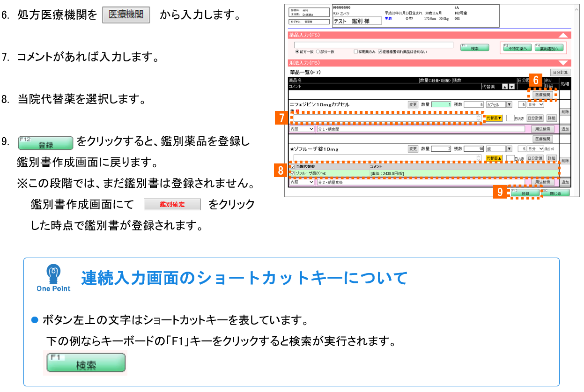Click the 医療機関 button above the ニフェジピン row
This screenshot has width=584, height=392.
pos(543,95)
